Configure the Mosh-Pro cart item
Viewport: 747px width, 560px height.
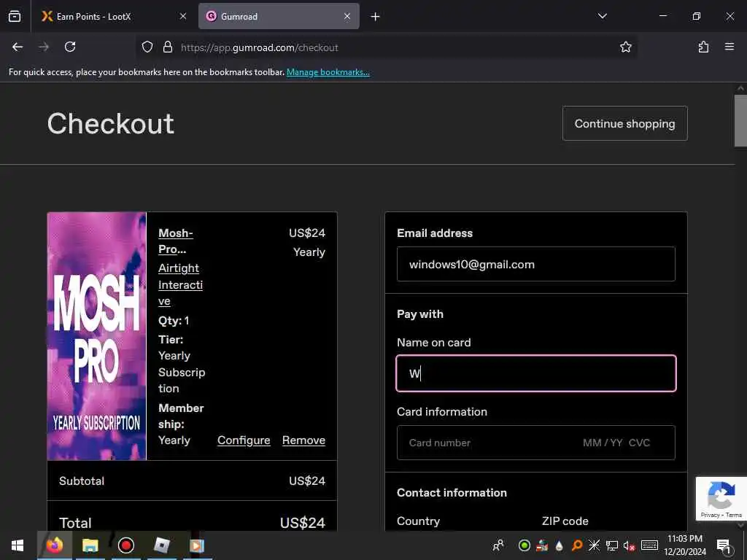[244, 440]
